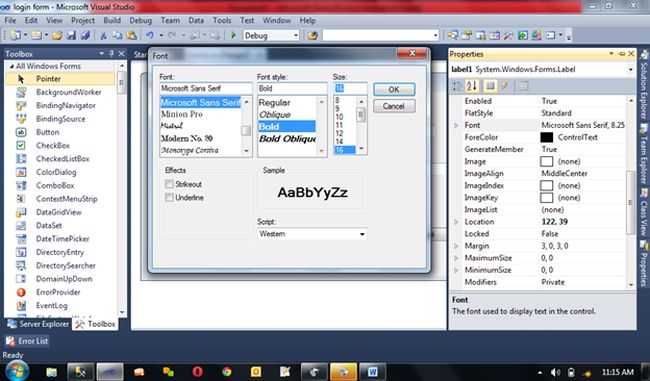Click the Image property preview box
Viewport: 650px width, 381px height.
tap(547, 161)
